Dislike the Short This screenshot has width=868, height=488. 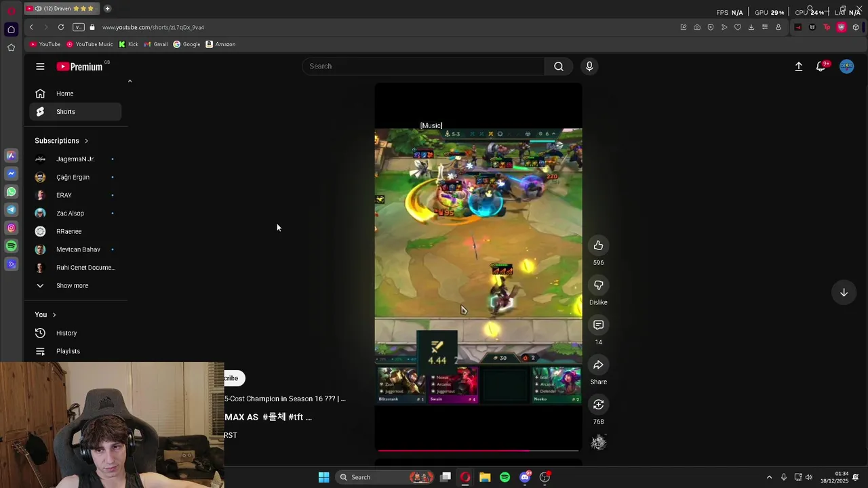[x=598, y=285]
